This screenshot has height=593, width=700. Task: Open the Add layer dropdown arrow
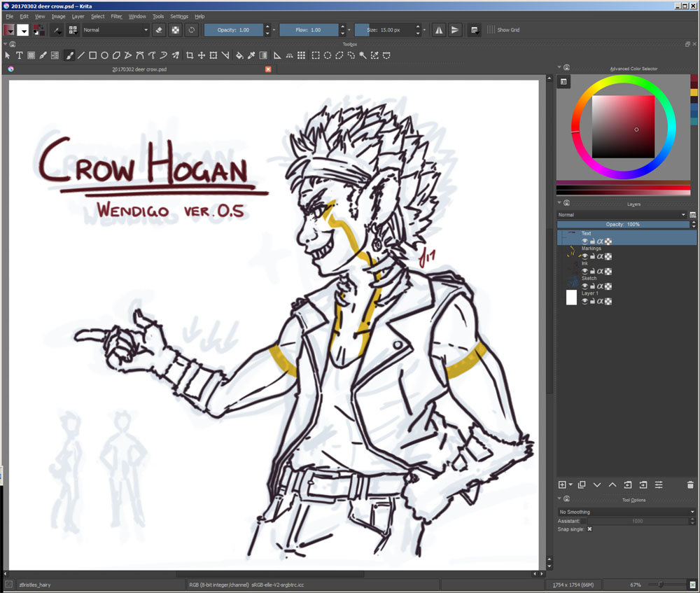(571, 484)
